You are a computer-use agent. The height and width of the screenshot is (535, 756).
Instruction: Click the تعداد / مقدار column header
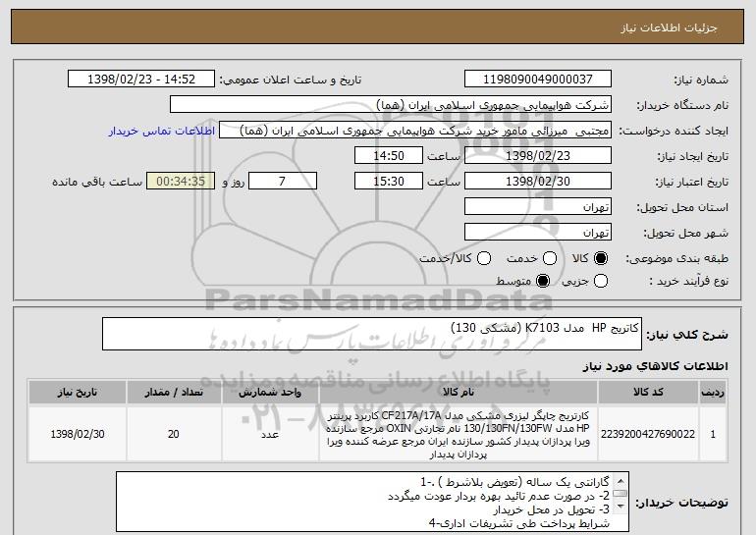pyautogui.click(x=174, y=393)
